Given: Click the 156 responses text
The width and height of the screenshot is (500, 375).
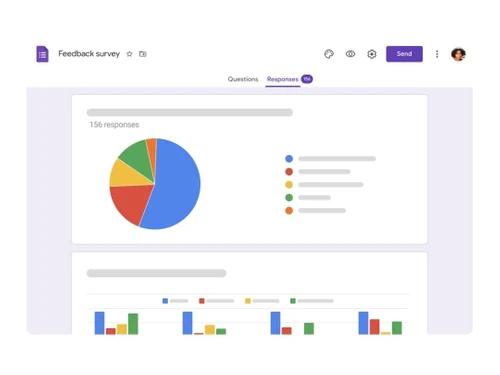Looking at the screenshot, I should tap(114, 125).
